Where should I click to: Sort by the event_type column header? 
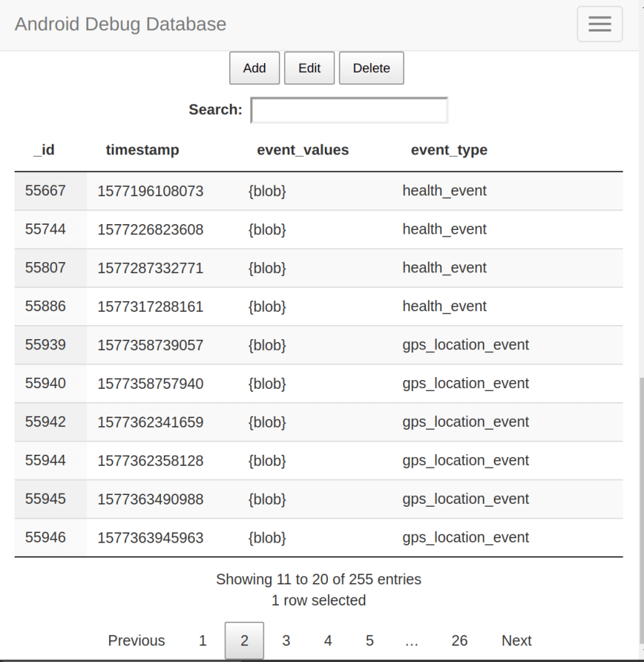[449, 150]
